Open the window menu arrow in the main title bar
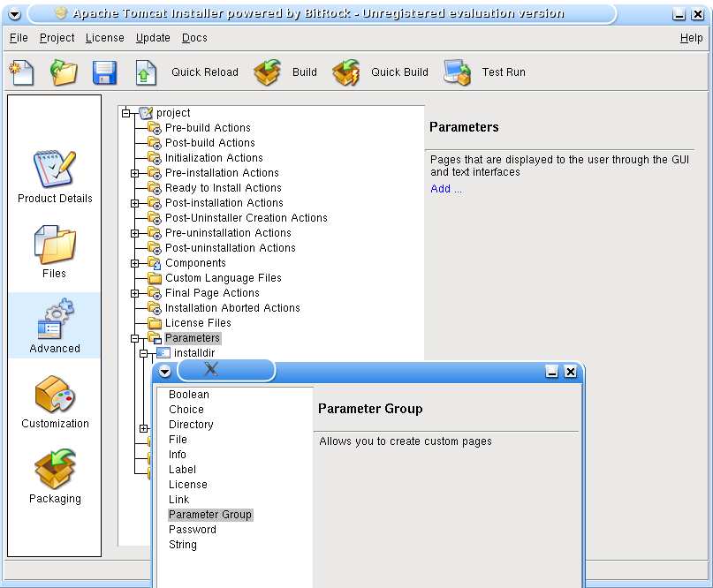Viewport: 713px width, 588px height. coord(14,14)
